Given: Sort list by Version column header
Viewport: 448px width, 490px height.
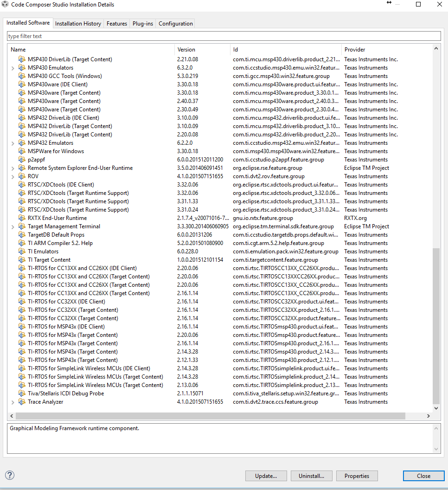Looking at the screenshot, I should tap(202, 49).
